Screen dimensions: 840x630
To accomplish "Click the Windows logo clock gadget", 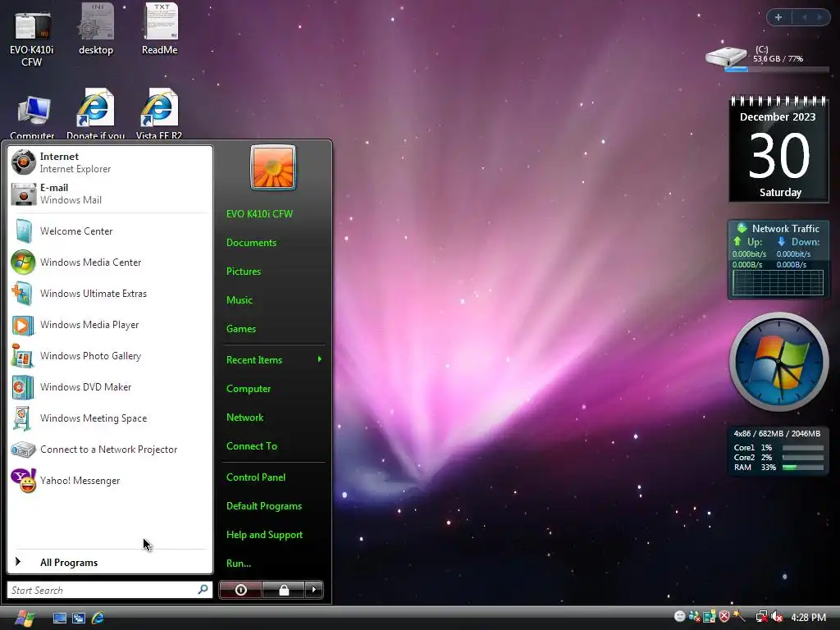I will coord(779,362).
